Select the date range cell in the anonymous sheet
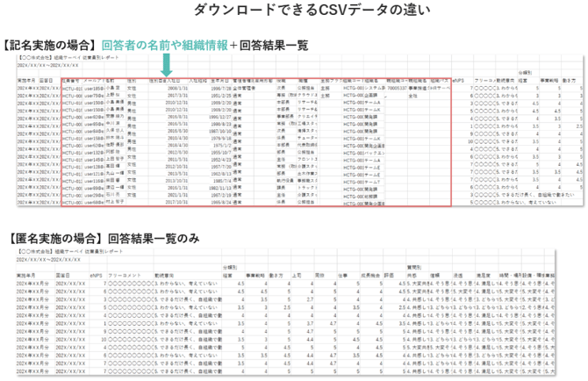Image resolution: width=588 pixels, height=381 pixels. point(48,260)
